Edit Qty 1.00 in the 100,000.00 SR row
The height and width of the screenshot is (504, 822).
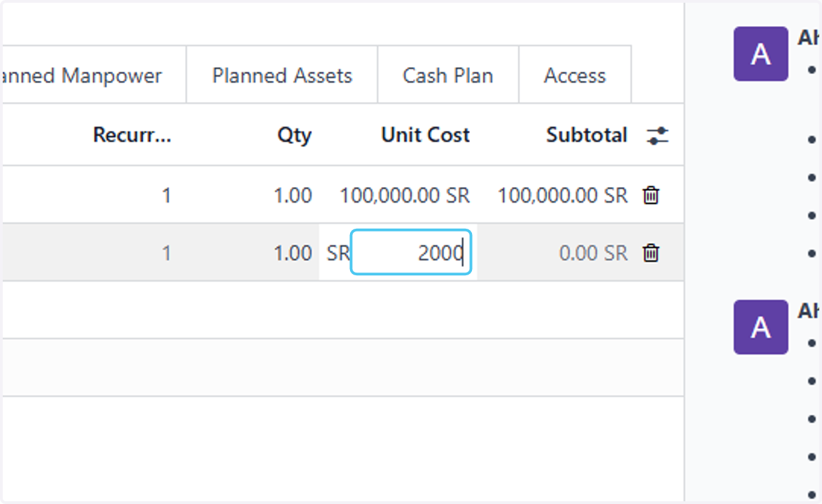(293, 196)
